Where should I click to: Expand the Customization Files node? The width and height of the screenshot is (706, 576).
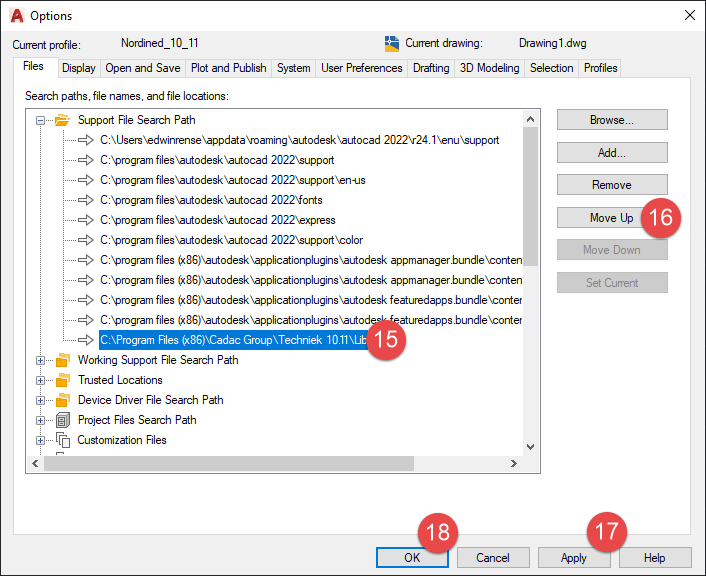coord(40,440)
